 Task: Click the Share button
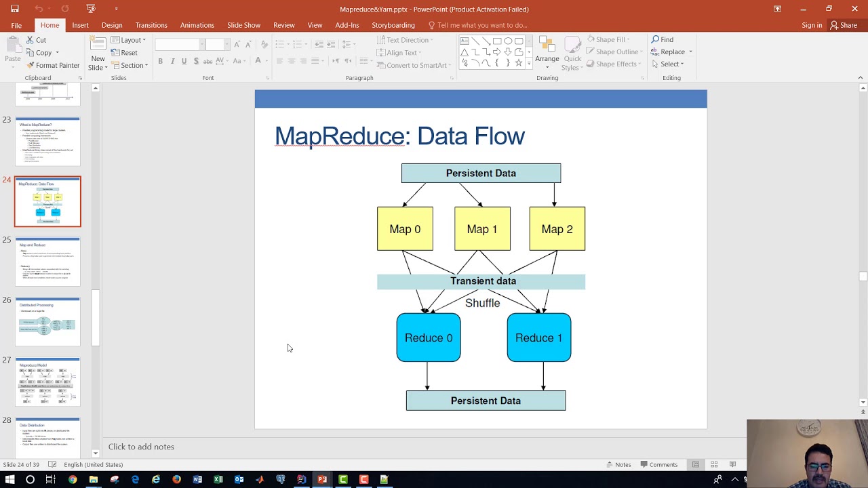tap(844, 25)
